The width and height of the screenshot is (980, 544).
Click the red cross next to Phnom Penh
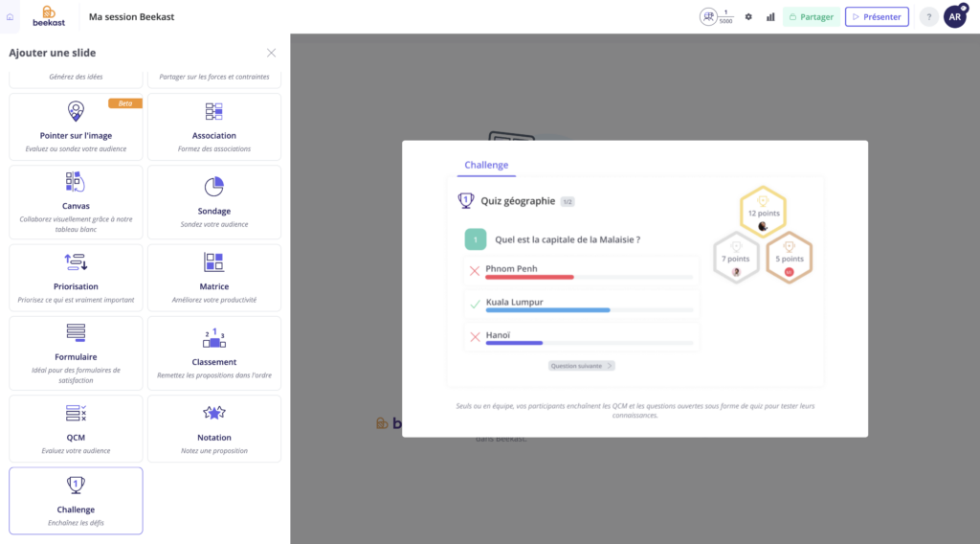coord(475,271)
